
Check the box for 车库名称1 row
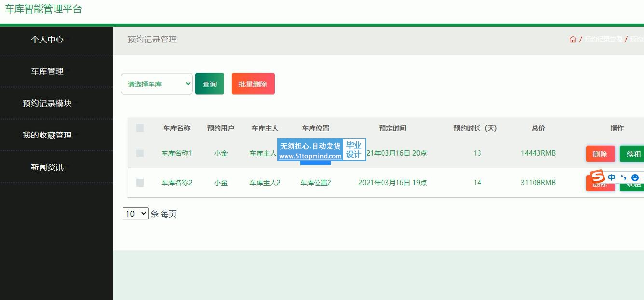[140, 153]
